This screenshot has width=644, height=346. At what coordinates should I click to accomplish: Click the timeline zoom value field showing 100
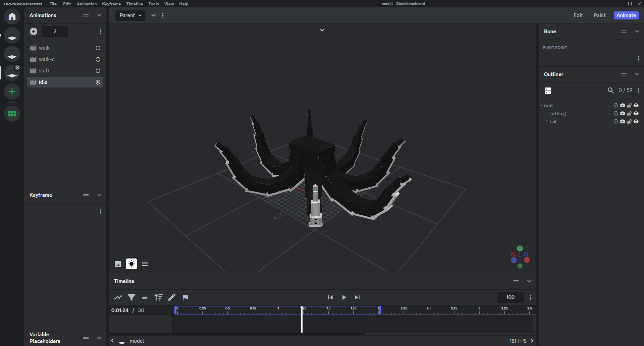click(x=510, y=297)
